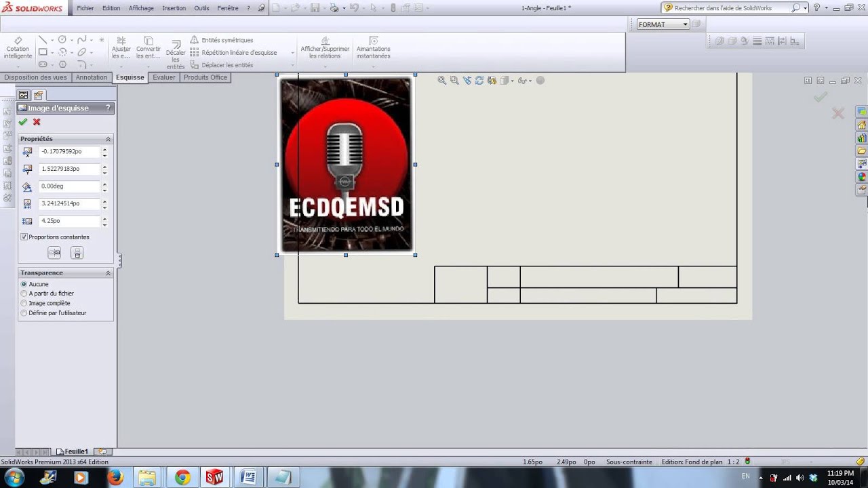The height and width of the screenshot is (488, 868).
Task: Expand Répétition linéaire d'esquisse dropdown arrow
Action: click(x=293, y=53)
